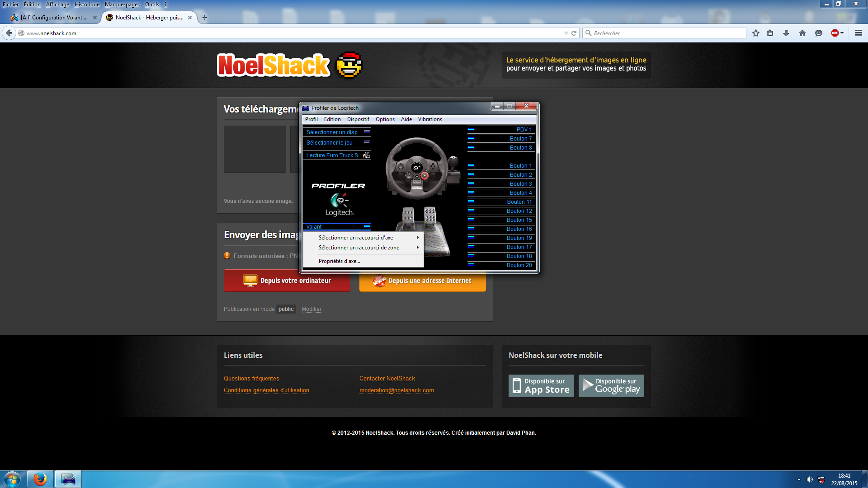Open the Contacter NoelShack link

pos(387,379)
